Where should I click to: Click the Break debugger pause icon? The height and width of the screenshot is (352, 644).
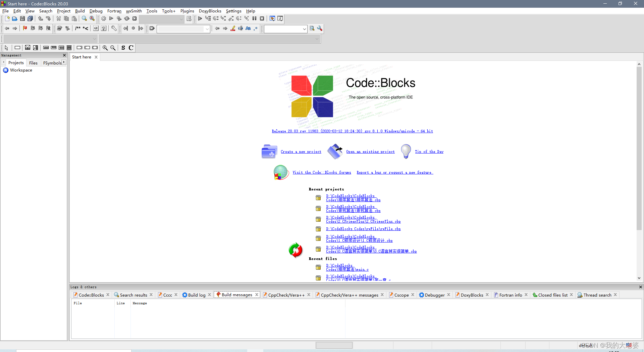tap(254, 18)
